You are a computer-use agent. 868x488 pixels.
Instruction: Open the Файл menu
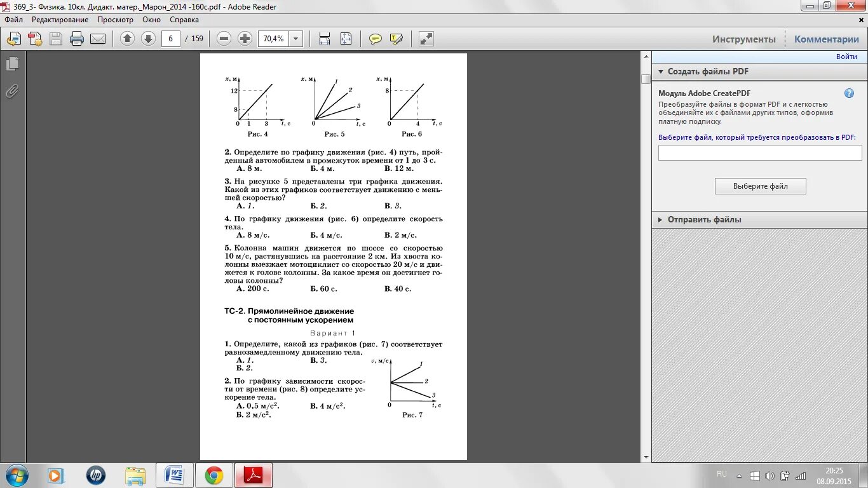[x=13, y=20]
